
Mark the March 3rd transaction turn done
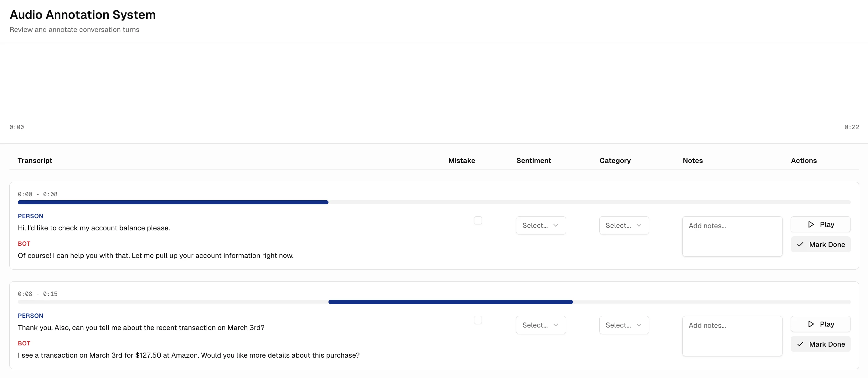(820, 344)
